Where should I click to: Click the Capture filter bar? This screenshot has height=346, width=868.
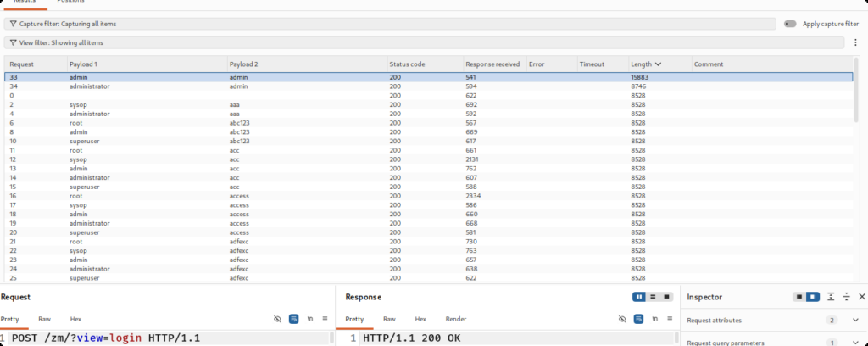click(390, 24)
